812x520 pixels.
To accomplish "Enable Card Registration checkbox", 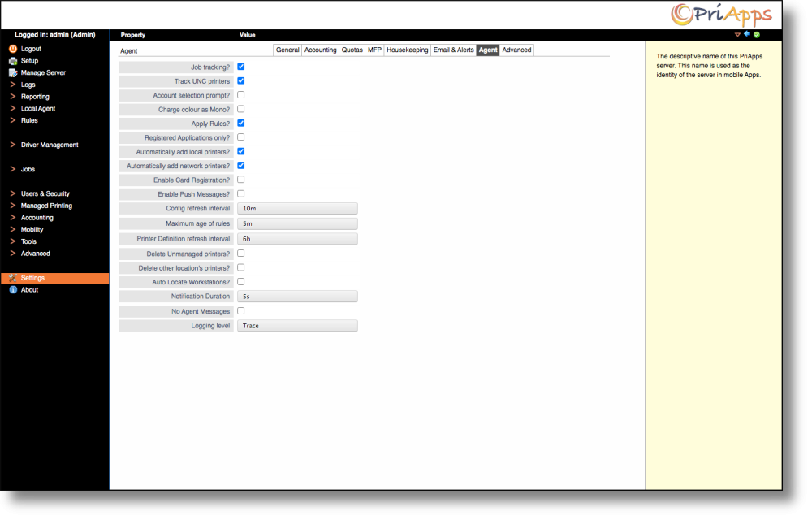I will tap(241, 180).
